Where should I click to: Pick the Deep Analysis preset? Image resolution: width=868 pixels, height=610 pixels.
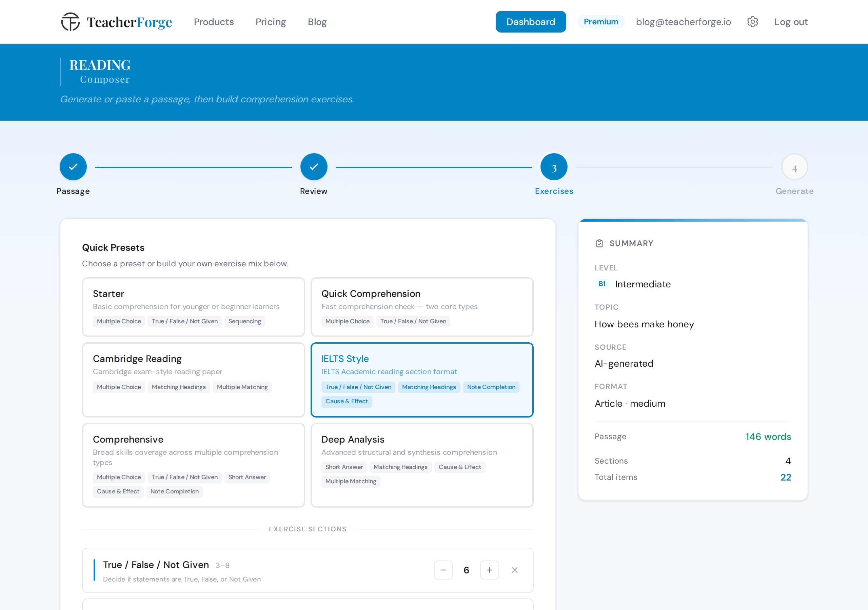click(422, 465)
